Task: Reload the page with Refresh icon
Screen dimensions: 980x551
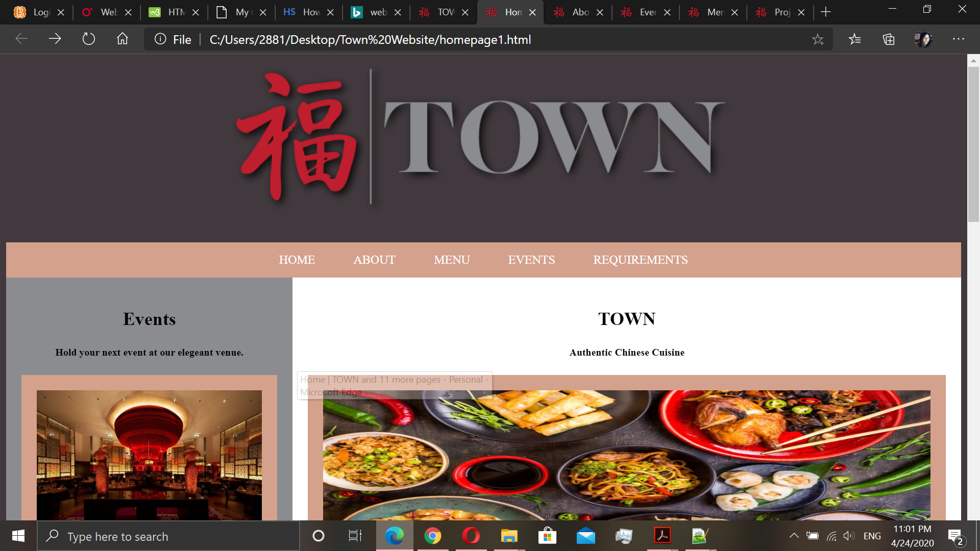Action: point(89,39)
